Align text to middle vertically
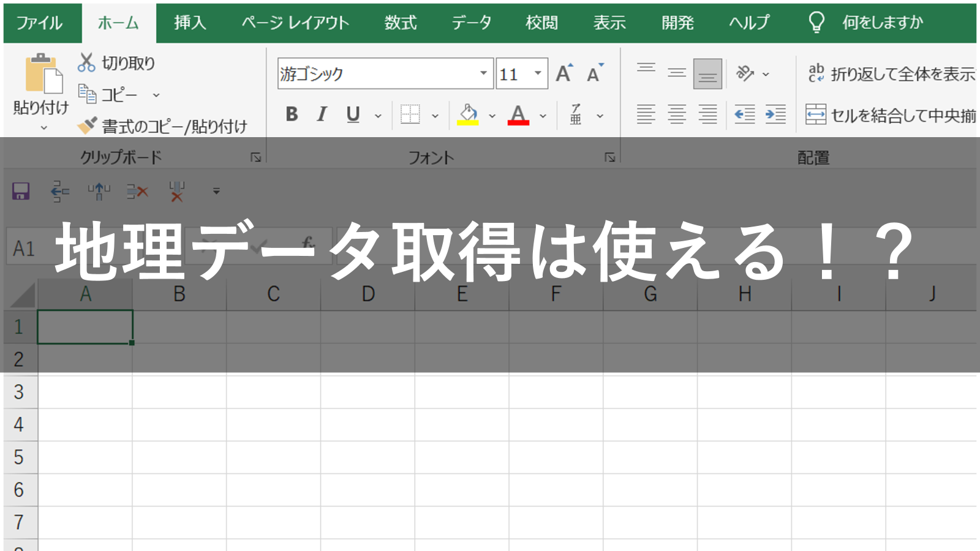The image size is (980, 551). [677, 73]
